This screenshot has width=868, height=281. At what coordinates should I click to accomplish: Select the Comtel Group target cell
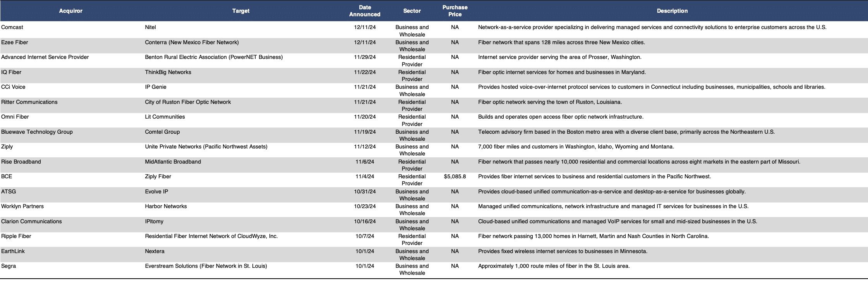click(x=162, y=132)
